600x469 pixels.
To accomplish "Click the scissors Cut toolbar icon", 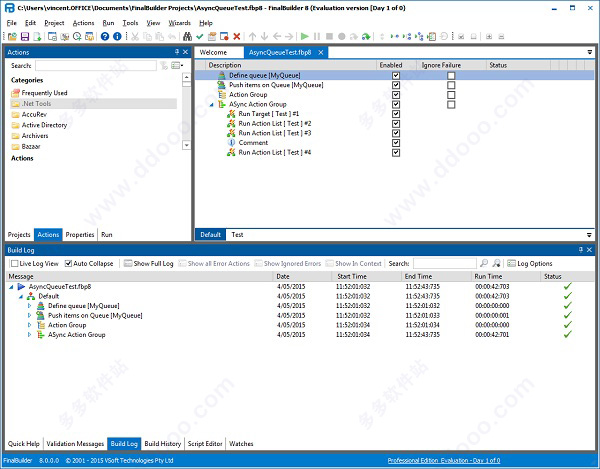I will click(135, 36).
